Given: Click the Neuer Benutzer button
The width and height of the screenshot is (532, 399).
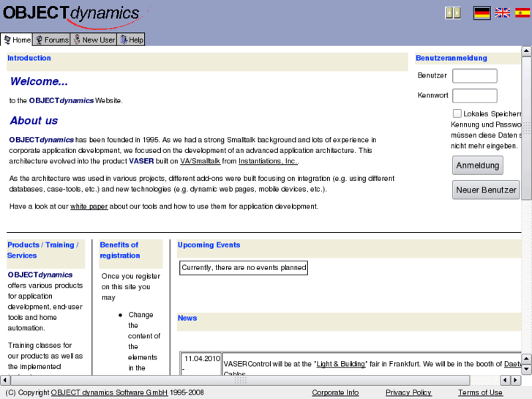Looking at the screenshot, I should (x=486, y=190).
